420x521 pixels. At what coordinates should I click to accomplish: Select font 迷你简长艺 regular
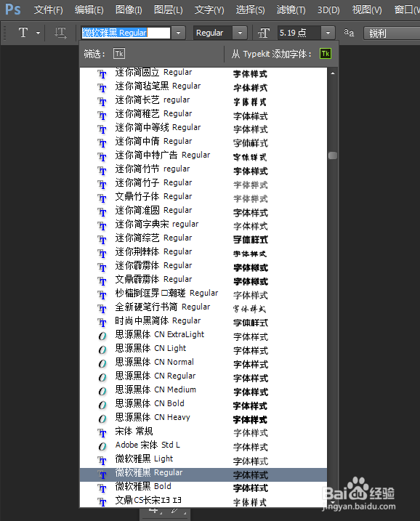pyautogui.click(x=203, y=100)
